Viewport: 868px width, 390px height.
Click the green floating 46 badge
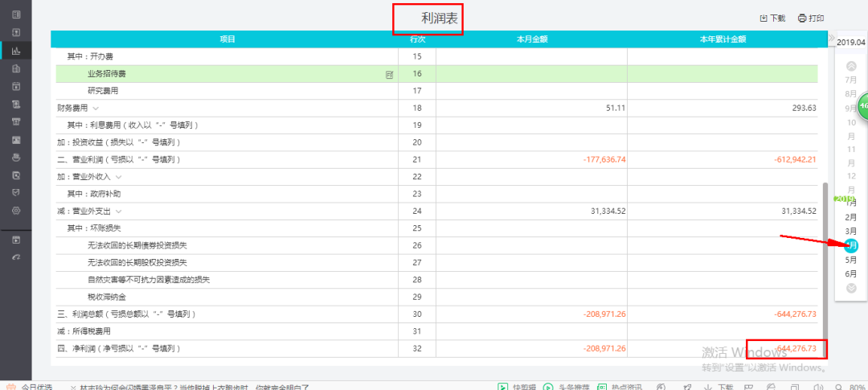(x=862, y=105)
